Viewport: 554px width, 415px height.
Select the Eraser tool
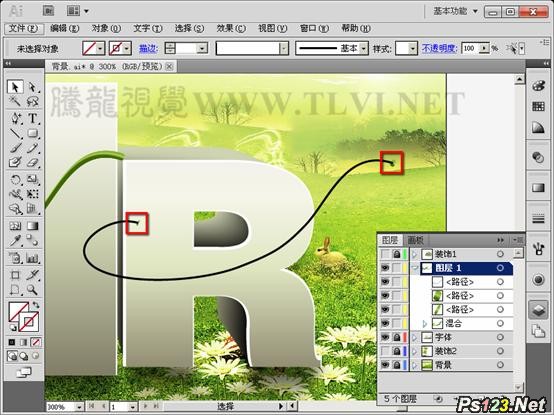(33, 162)
